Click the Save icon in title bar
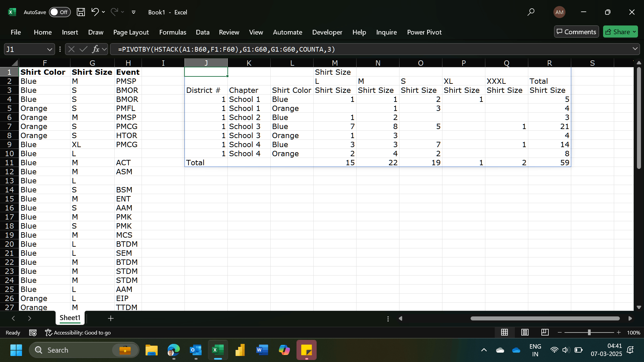This screenshot has width=644, height=362. [x=81, y=12]
